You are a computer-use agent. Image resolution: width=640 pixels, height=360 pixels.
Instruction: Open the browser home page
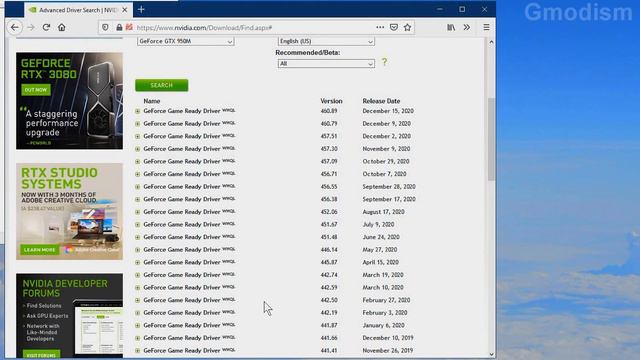pyautogui.click(x=62, y=27)
